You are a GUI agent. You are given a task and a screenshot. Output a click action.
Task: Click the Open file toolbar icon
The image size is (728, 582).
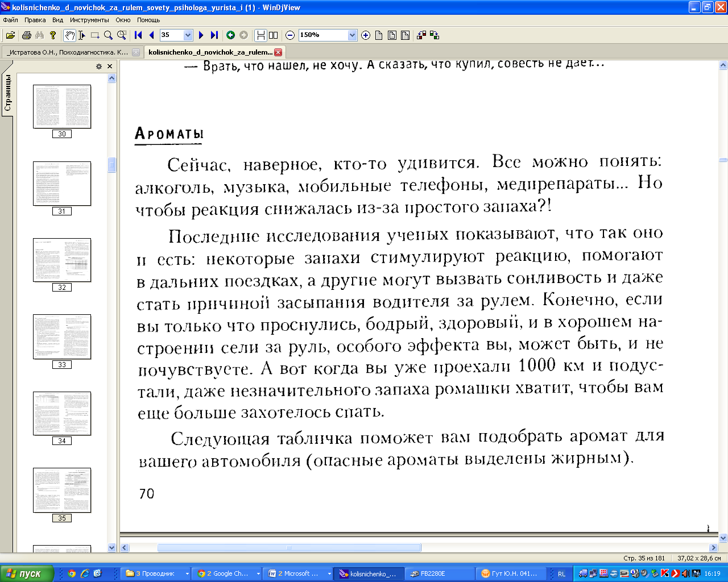pyautogui.click(x=10, y=35)
